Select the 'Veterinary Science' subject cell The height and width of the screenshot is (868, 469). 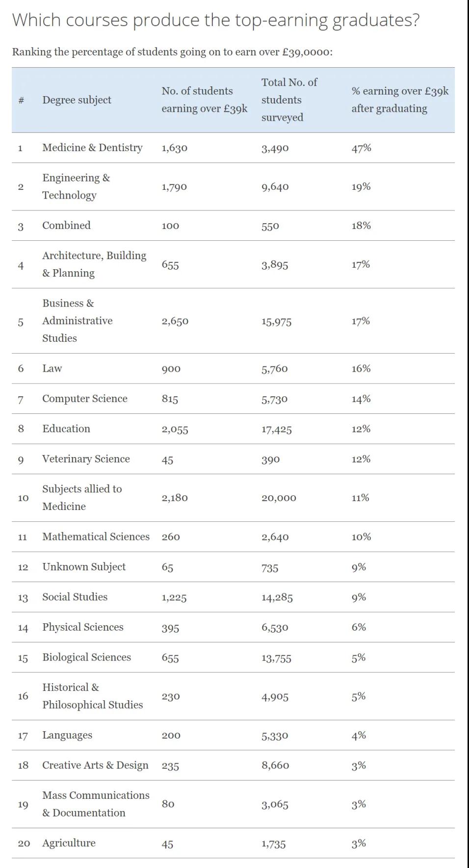[86, 459]
